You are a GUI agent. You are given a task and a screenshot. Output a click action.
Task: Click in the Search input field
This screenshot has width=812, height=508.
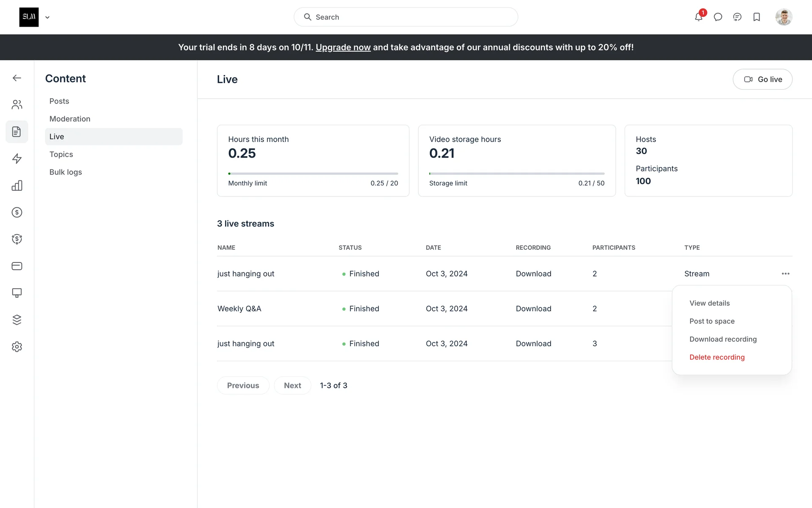406,17
